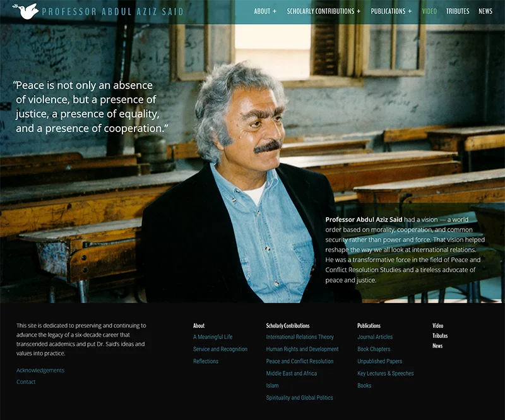This screenshot has height=420, width=505.
Task: Open Unpublished Papers footer link
Action: point(380,361)
